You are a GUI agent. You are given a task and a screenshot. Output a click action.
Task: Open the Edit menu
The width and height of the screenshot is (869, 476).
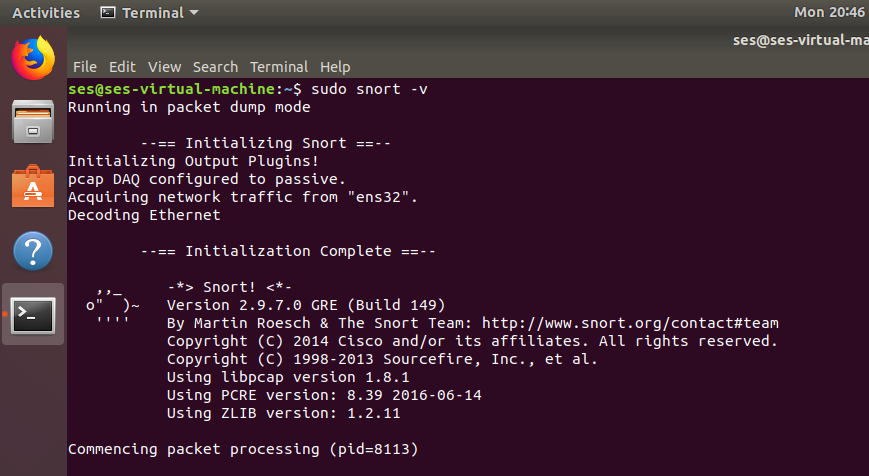(122, 67)
